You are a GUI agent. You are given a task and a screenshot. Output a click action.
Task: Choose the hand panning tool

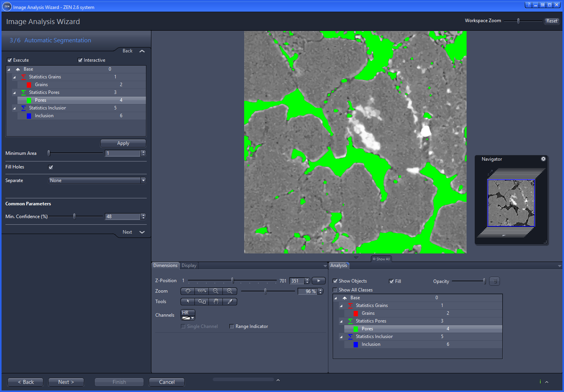point(216,302)
